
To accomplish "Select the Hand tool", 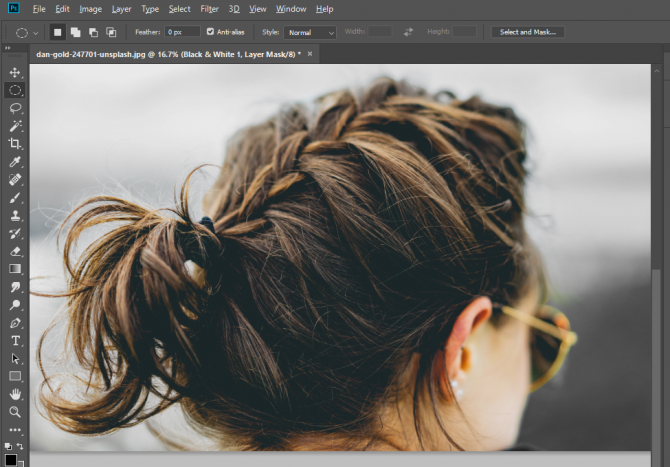I will pyautogui.click(x=15, y=393).
